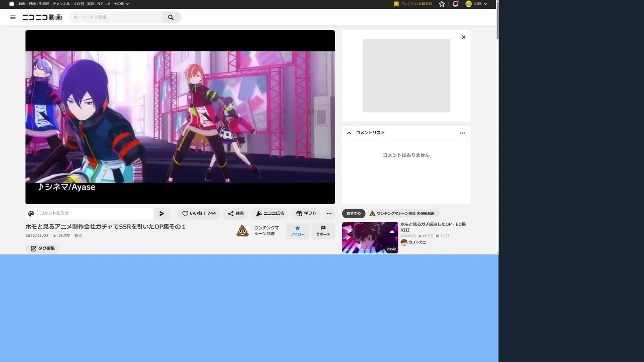
Task: Click プレミアム会員登録 link
Action: (x=413, y=4)
